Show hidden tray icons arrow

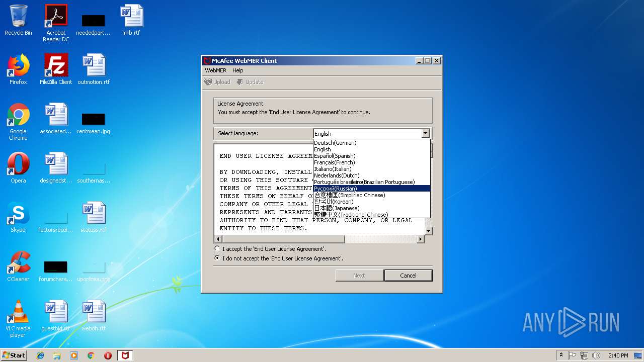pyautogui.click(x=561, y=355)
